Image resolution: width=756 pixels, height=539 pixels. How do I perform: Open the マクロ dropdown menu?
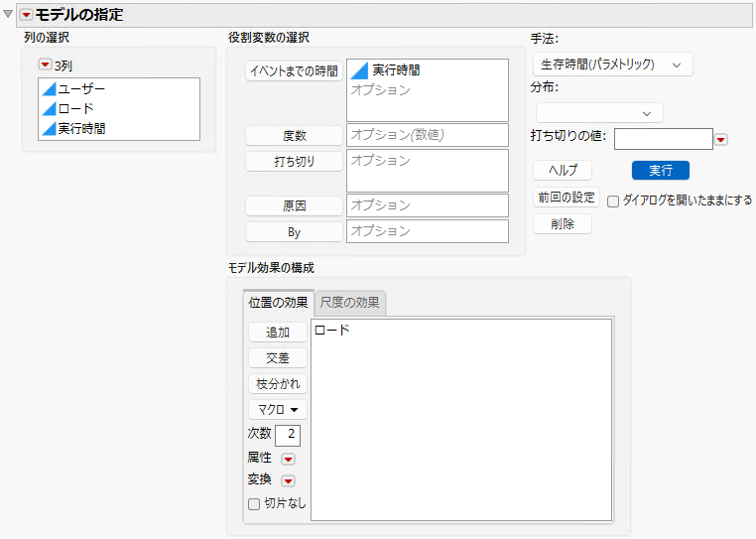coord(278,410)
